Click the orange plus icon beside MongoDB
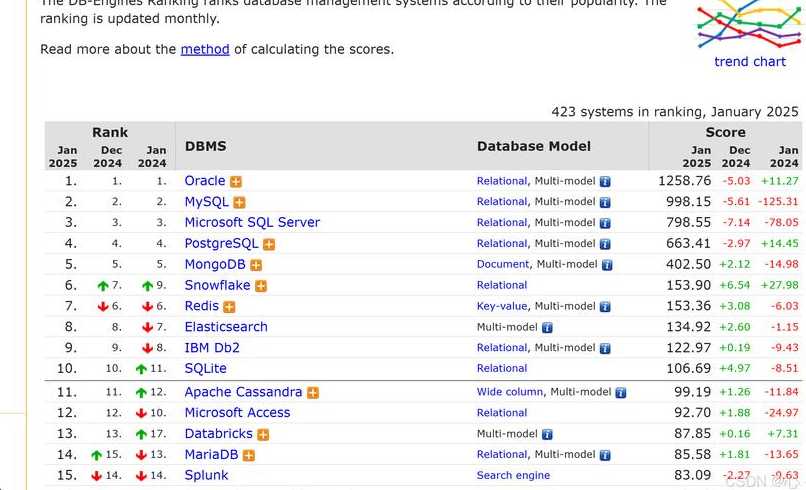The height and width of the screenshot is (490, 806). click(x=256, y=265)
